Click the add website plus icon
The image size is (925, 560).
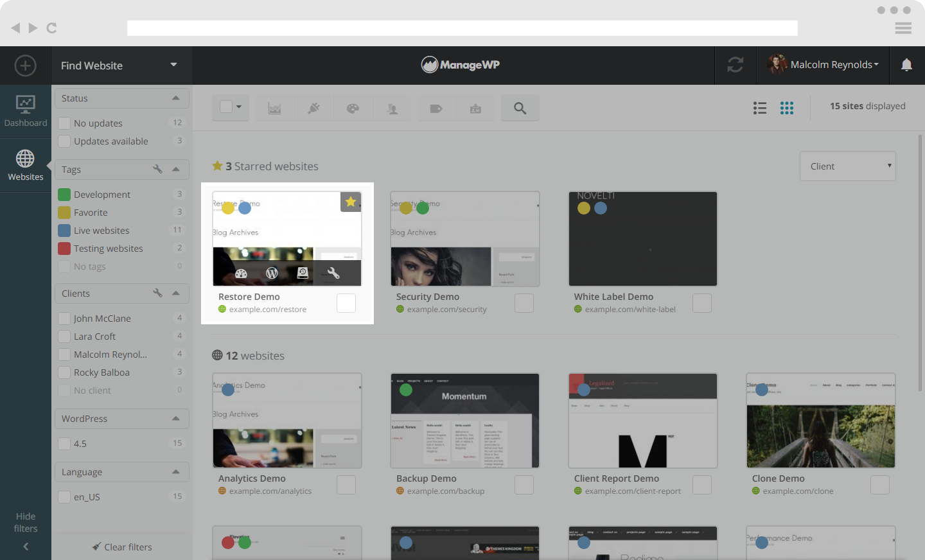pos(25,66)
